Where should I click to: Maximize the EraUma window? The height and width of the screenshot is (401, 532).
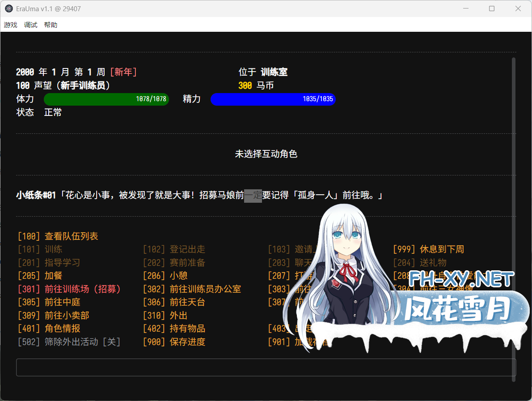click(x=492, y=9)
